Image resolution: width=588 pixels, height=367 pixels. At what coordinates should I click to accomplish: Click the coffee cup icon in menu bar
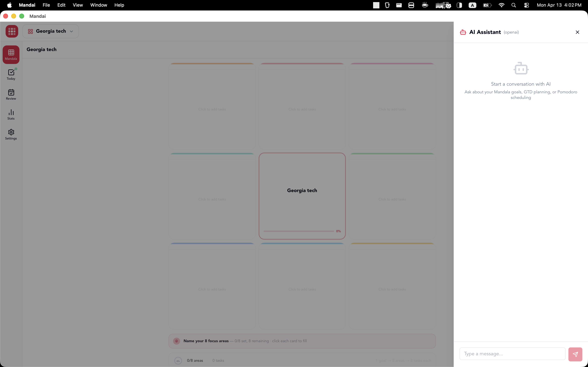tap(425, 5)
